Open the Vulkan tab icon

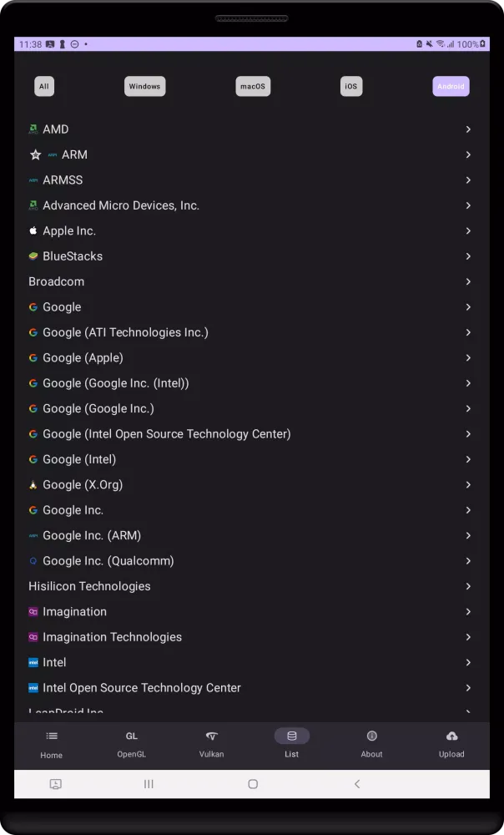[x=211, y=736]
